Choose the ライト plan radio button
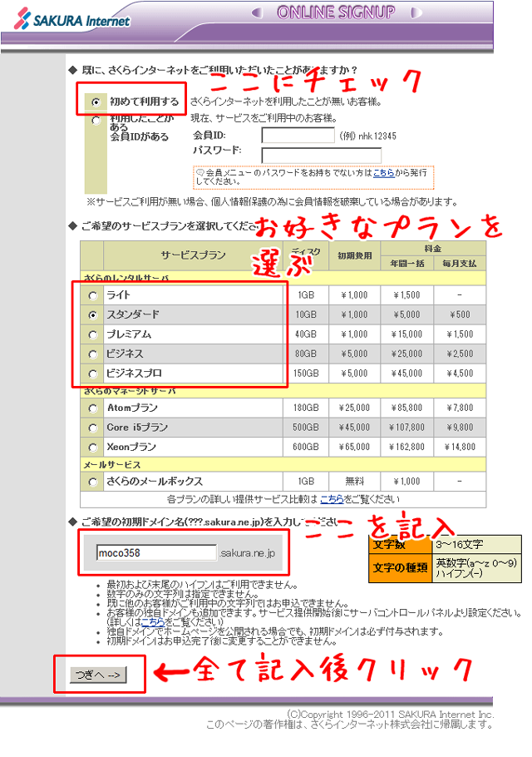Image resolution: width=532 pixels, height=757 pixels. 92,295
